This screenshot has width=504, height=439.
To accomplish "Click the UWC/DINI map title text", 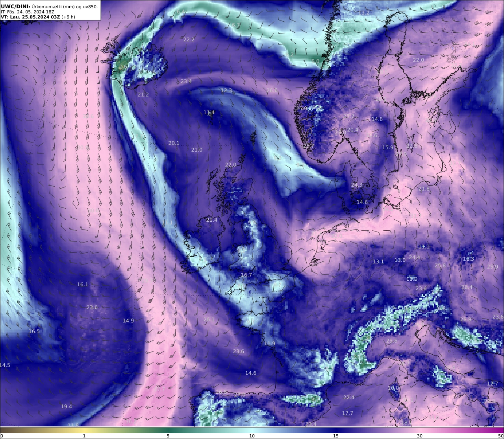I will tap(49, 6).
